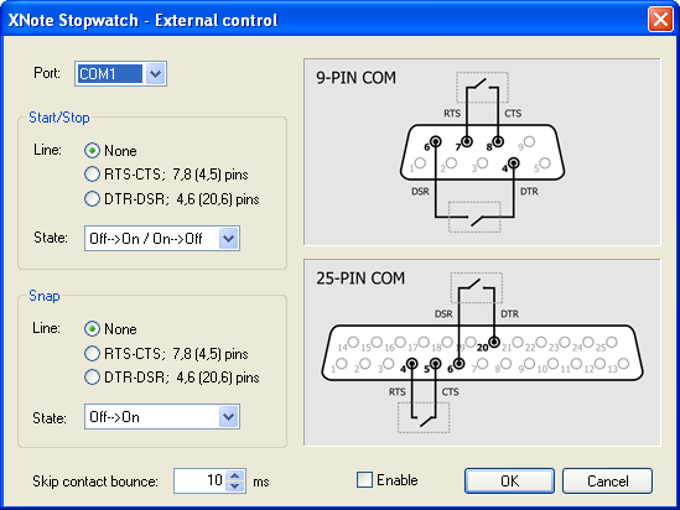Click pin 8 CTS on 9-pin diagram
The width and height of the screenshot is (680, 510).
[x=498, y=141]
